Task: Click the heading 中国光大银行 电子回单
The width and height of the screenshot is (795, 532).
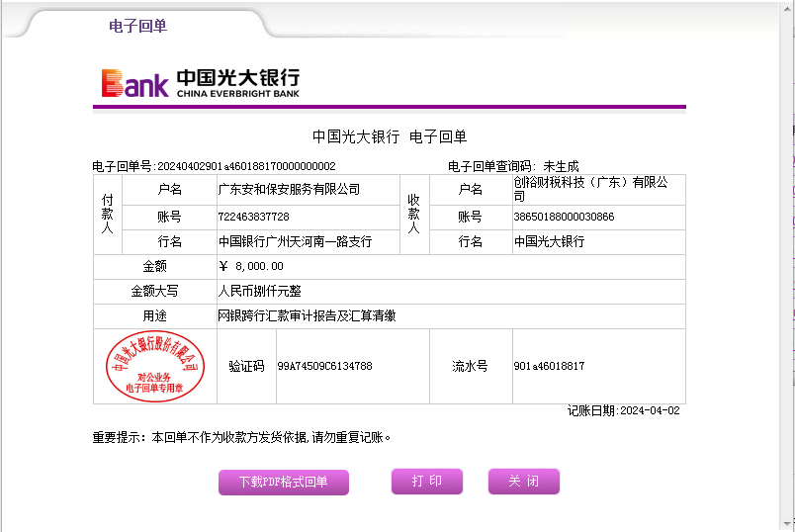Action: tap(390, 136)
